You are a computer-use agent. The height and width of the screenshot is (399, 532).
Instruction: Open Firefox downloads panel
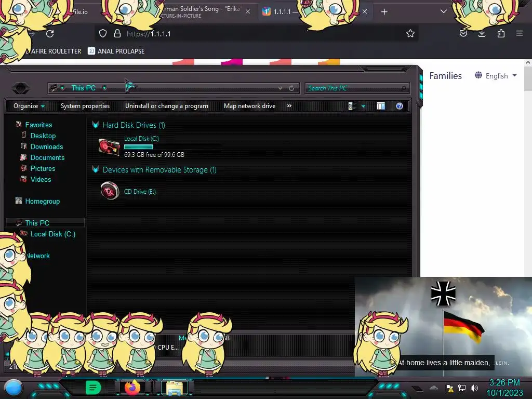tap(482, 33)
